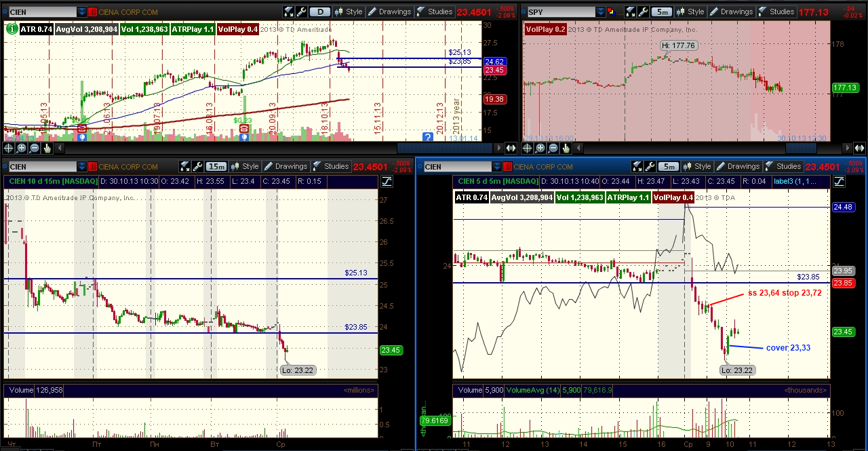868x451 pixels.
Task: Click the color-link squares icon beside SPY symbol
Action: click(x=611, y=12)
